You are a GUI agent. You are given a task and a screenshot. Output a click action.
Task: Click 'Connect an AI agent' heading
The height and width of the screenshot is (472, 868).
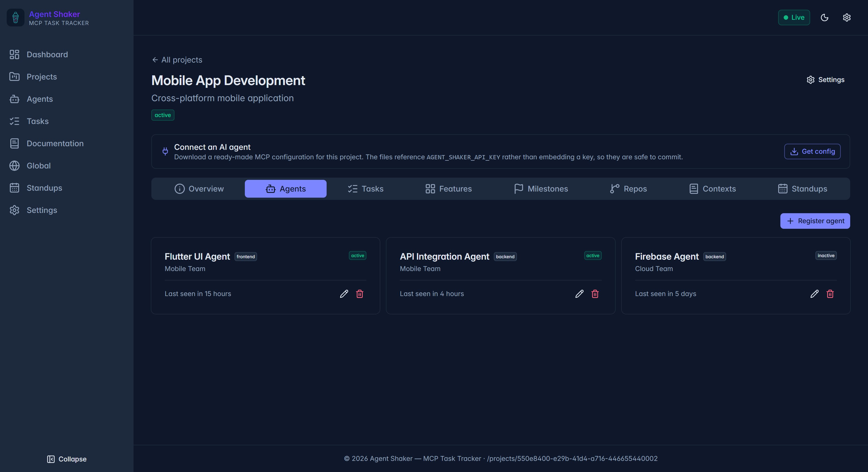click(212, 147)
